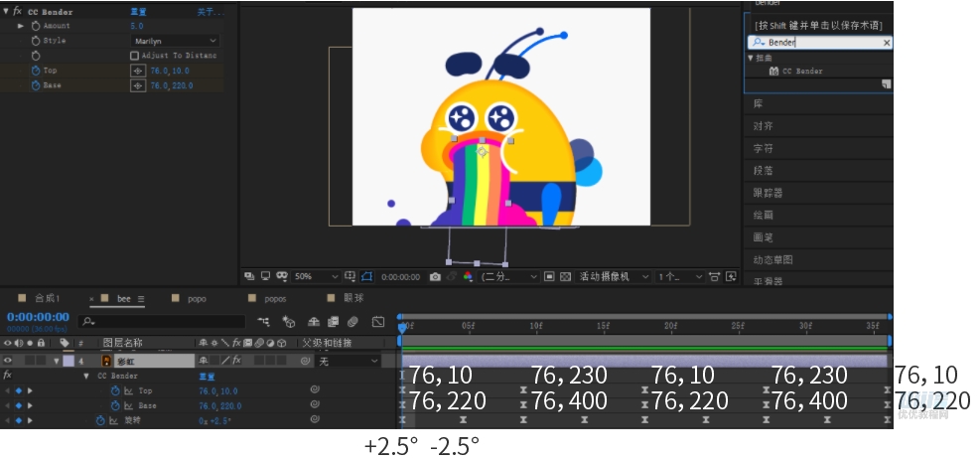Enable motion blur for layers icon

point(352,322)
